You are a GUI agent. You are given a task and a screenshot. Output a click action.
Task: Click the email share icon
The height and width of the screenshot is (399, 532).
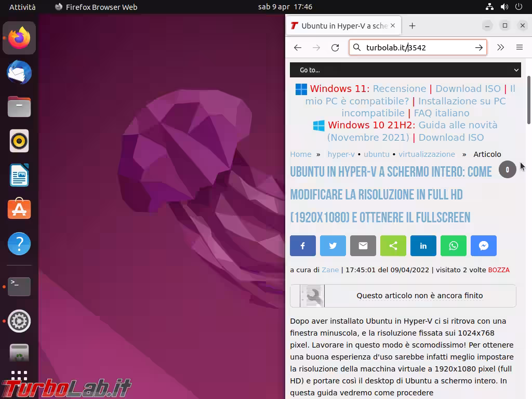coord(363,246)
